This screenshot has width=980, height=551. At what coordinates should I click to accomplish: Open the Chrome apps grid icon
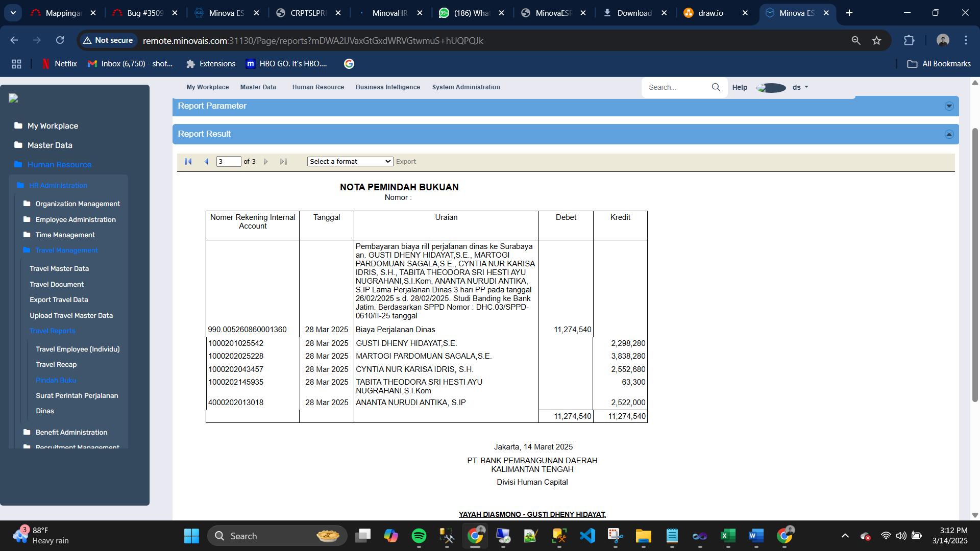point(17,64)
